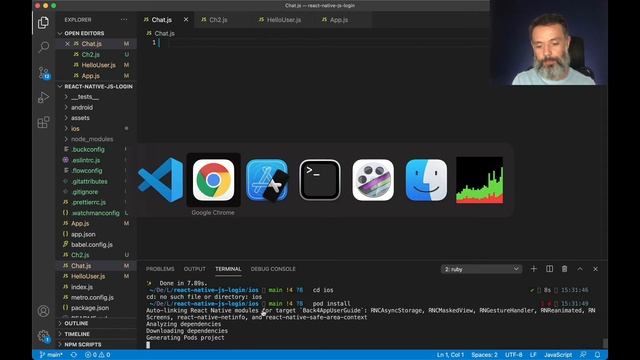Expand the node_modules folder
The height and width of the screenshot is (360, 640).
pyautogui.click(x=92, y=139)
